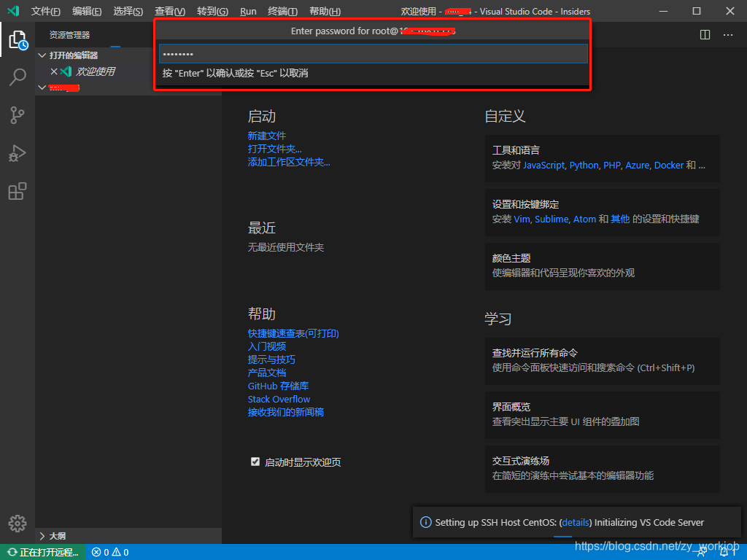This screenshot has height=560, width=747.
Task: Open the Run menu
Action: click(x=248, y=12)
